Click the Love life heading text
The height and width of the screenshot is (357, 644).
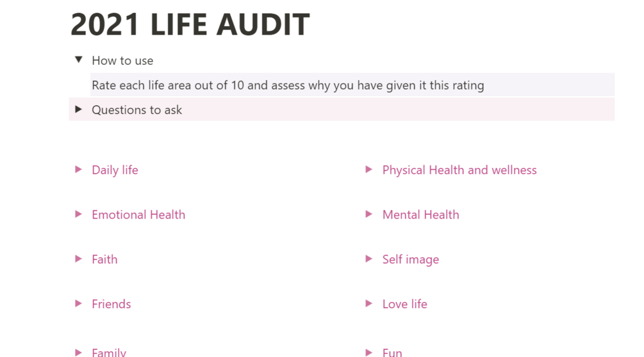404,304
